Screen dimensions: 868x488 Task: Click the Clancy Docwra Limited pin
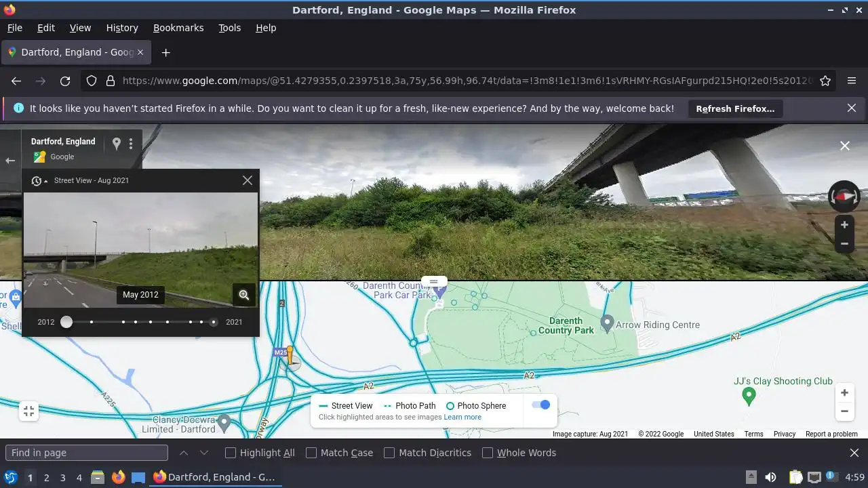tap(224, 423)
